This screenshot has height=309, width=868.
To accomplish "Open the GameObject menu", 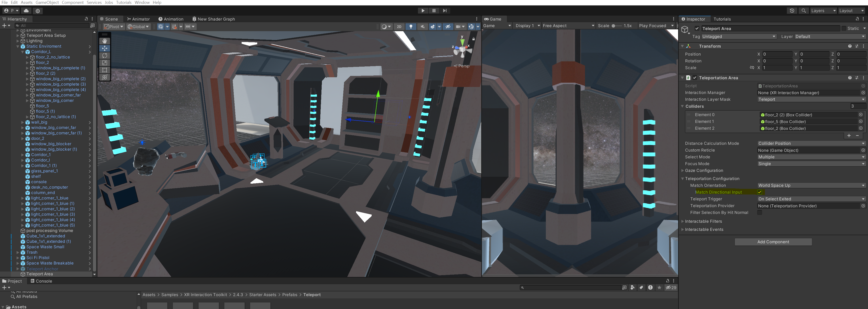I will coord(47,2).
